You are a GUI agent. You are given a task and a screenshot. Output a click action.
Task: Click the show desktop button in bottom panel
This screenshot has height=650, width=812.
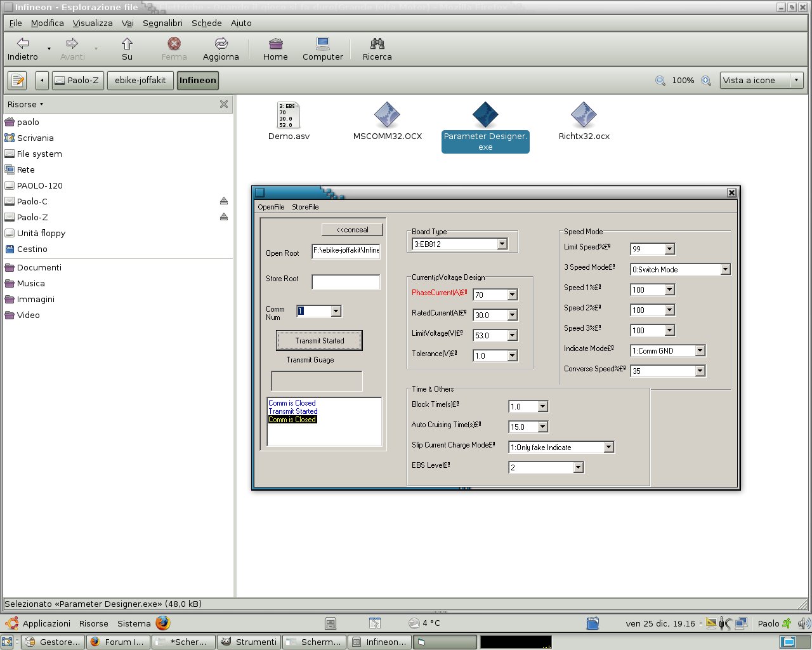pyautogui.click(x=7, y=642)
